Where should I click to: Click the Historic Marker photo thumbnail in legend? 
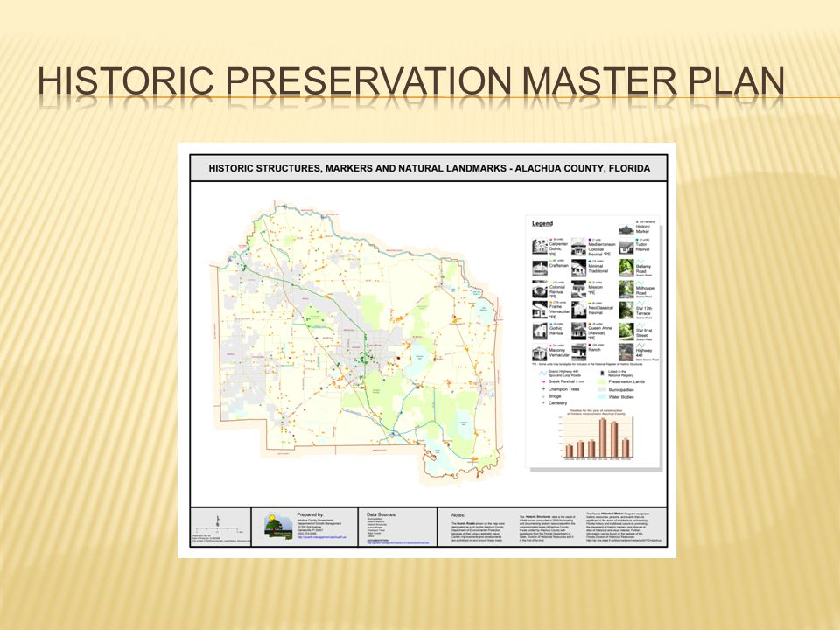point(626,229)
